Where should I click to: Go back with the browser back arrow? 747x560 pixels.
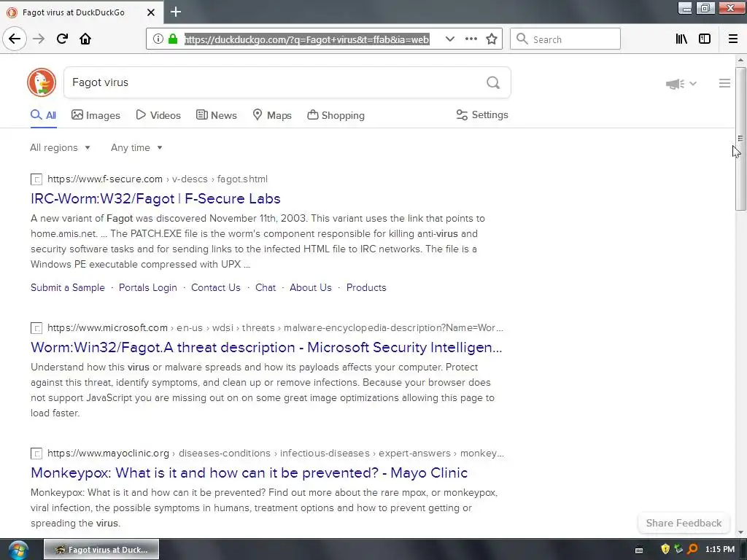coord(15,39)
